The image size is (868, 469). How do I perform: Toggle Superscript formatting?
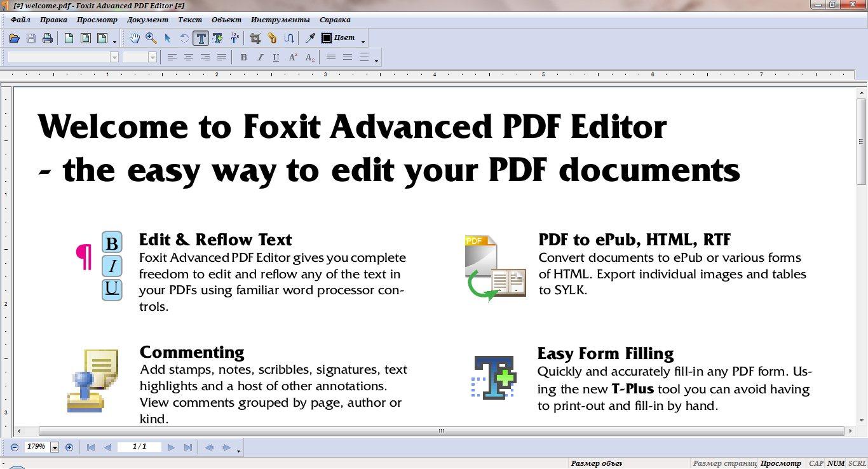[x=293, y=57]
